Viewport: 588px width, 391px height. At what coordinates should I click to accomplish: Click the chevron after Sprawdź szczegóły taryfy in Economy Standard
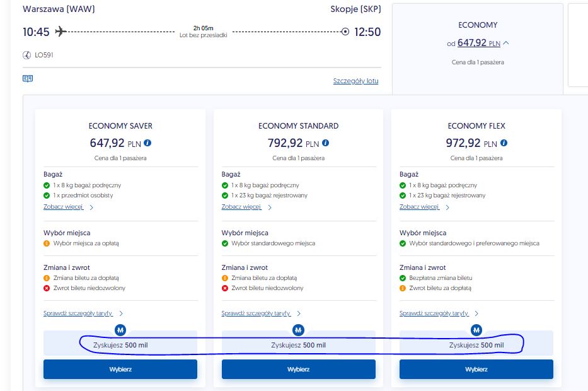point(299,313)
